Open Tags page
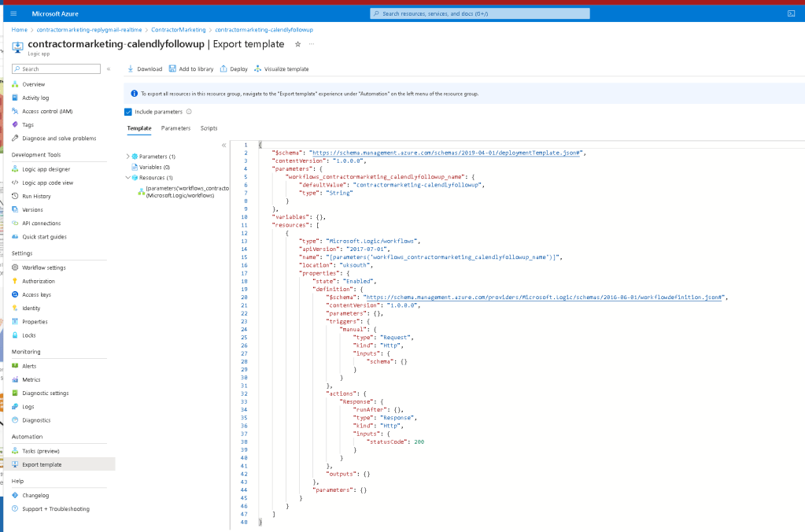805x532 pixels. point(28,125)
